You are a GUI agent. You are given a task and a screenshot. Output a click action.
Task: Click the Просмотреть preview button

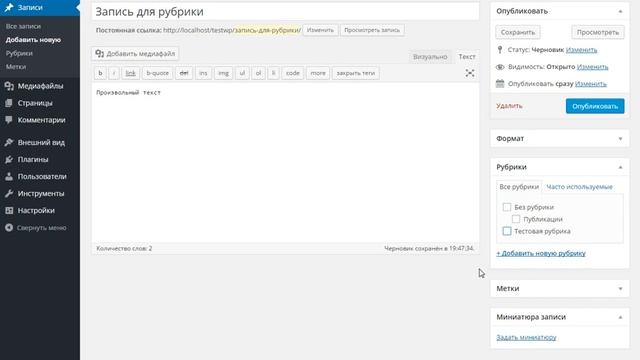(x=598, y=32)
